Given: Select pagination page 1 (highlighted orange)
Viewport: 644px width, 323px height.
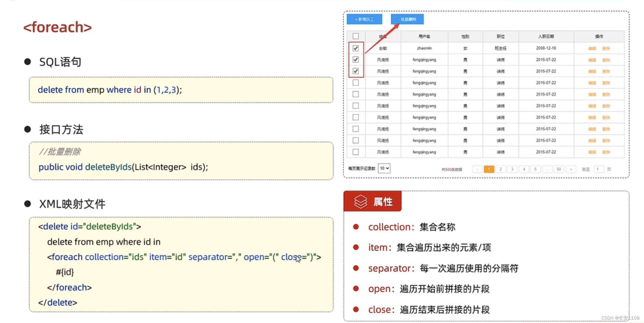Looking at the screenshot, I should (x=489, y=169).
